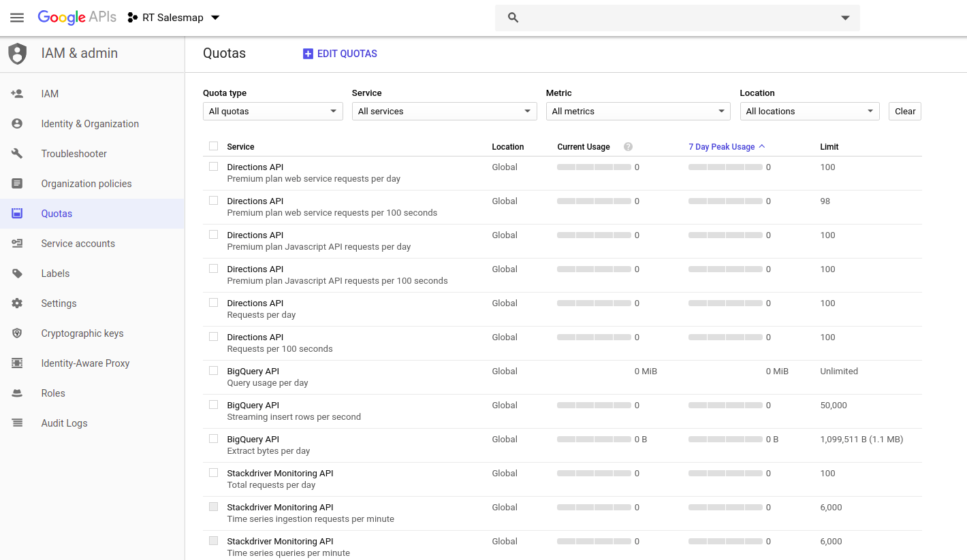The height and width of the screenshot is (560, 967).
Task: Sort by 7 Day Peak Usage column
Action: (727, 147)
